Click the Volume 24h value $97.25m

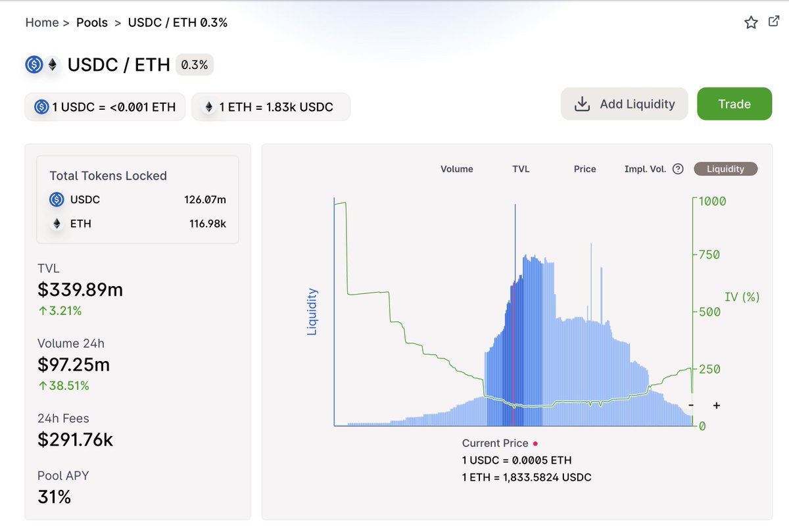click(74, 364)
